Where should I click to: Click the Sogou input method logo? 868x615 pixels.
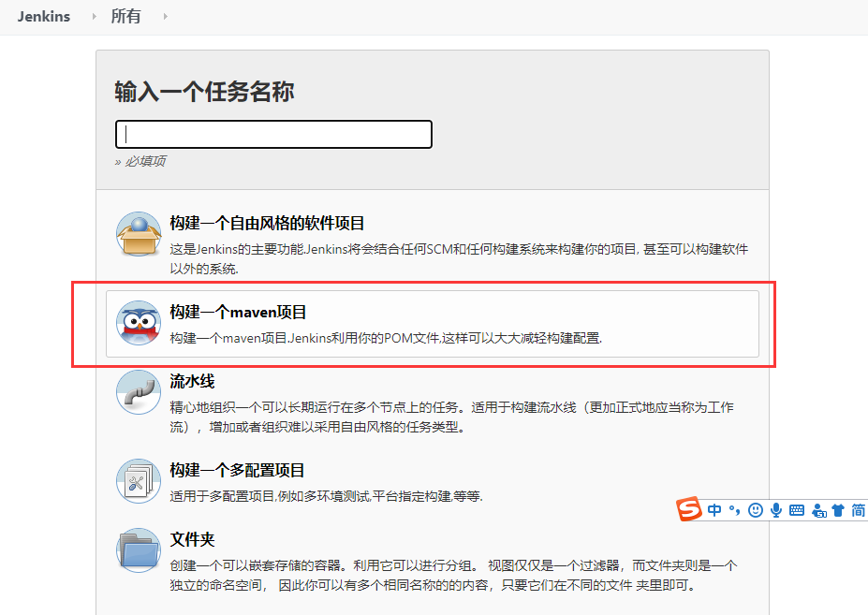pyautogui.click(x=689, y=508)
